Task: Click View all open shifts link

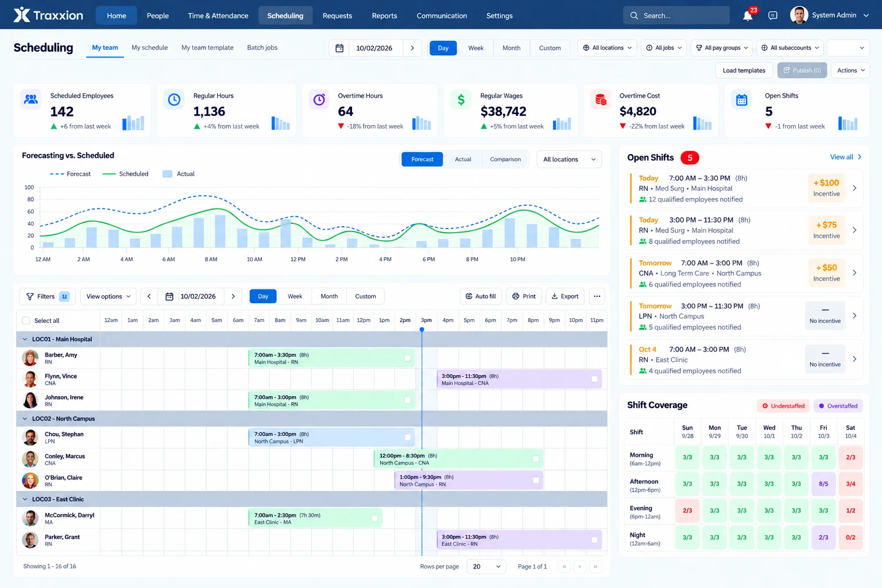Action: (x=846, y=157)
